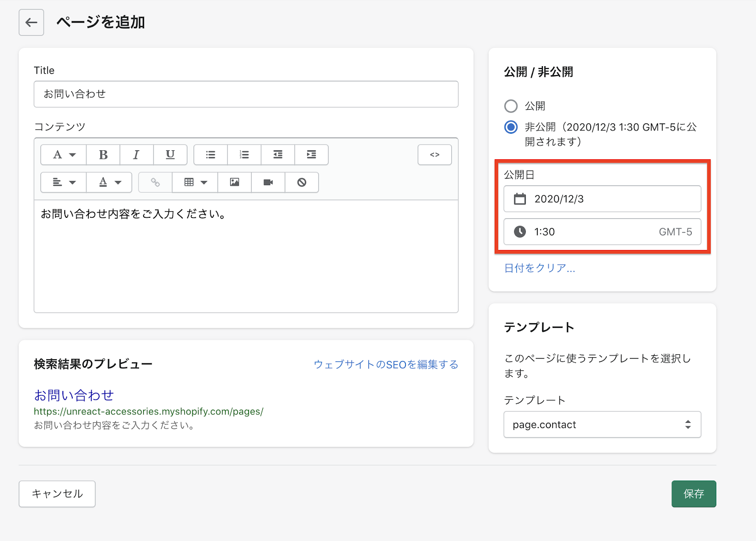
Task: Show HTML source code view
Action: [434, 155]
